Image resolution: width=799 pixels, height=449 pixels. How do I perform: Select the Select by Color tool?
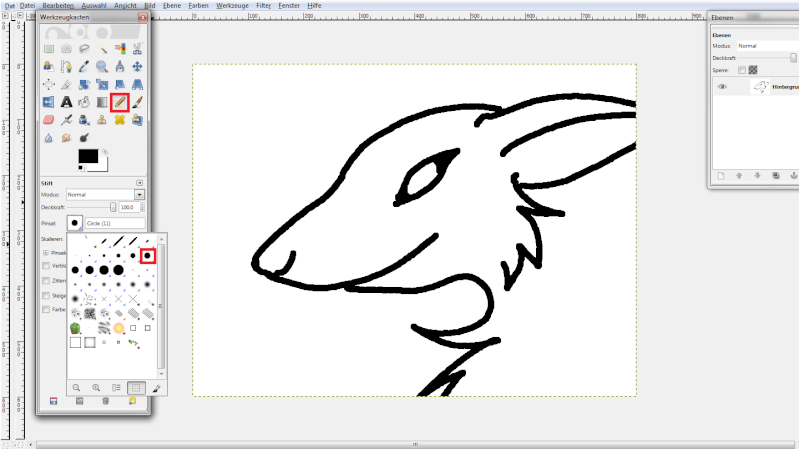point(120,49)
